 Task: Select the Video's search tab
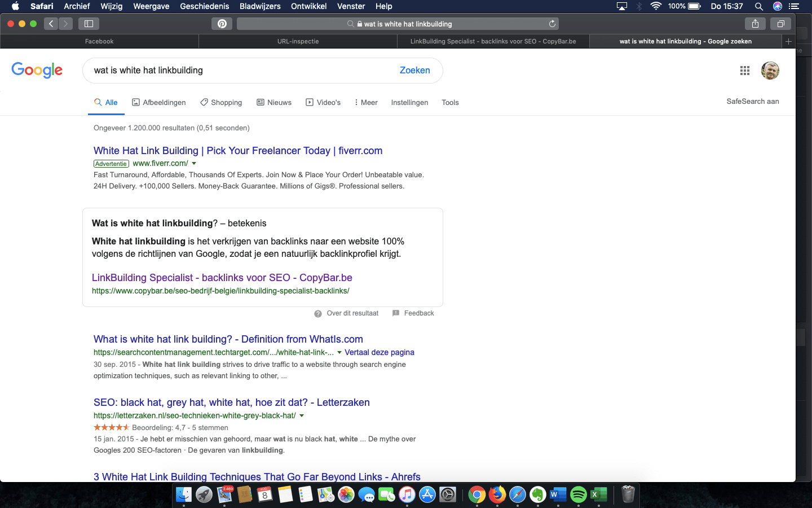pyautogui.click(x=323, y=102)
